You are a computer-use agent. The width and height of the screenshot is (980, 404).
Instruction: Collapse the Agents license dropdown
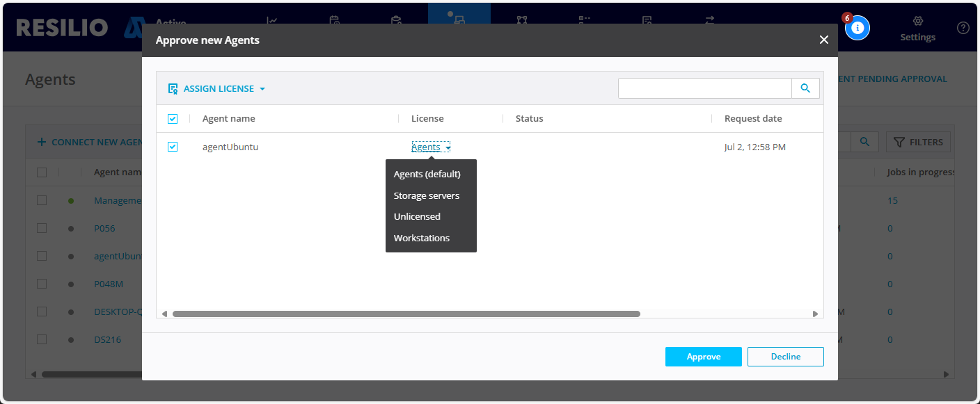430,147
